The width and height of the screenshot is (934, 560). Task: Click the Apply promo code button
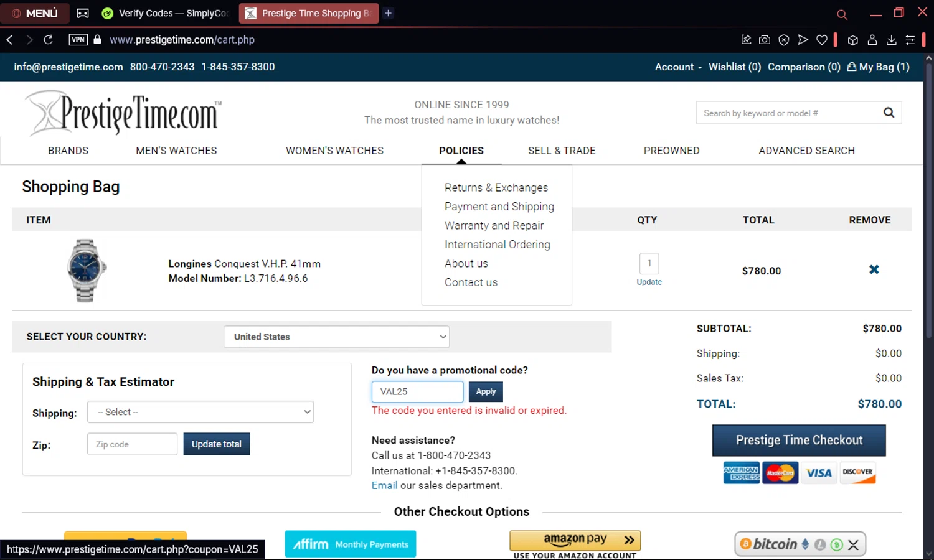pyautogui.click(x=486, y=391)
